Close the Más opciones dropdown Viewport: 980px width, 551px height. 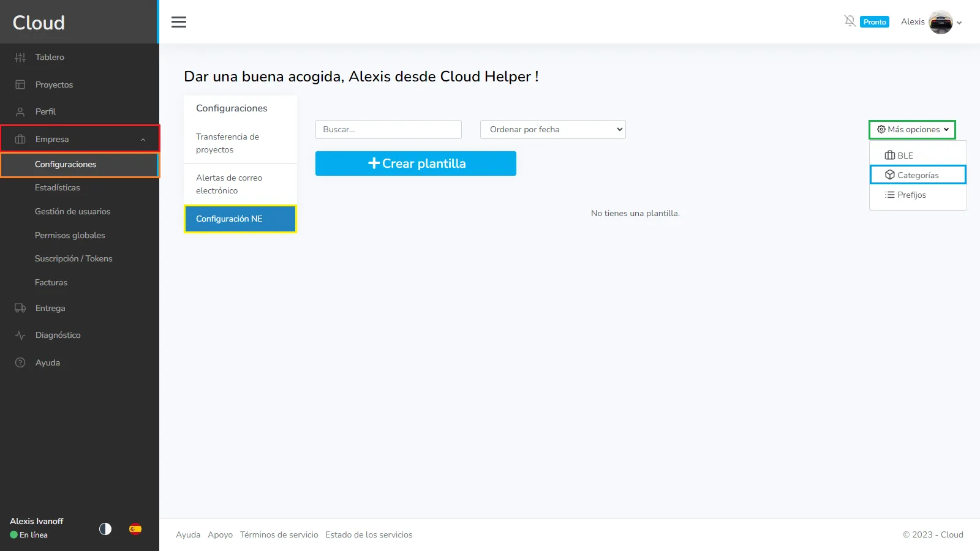[912, 130]
